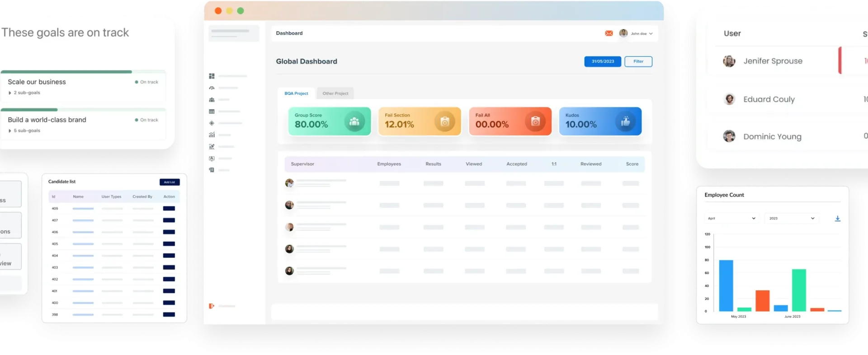Select the person-with-chart sidebar icon
868x355 pixels.
coord(212,146)
